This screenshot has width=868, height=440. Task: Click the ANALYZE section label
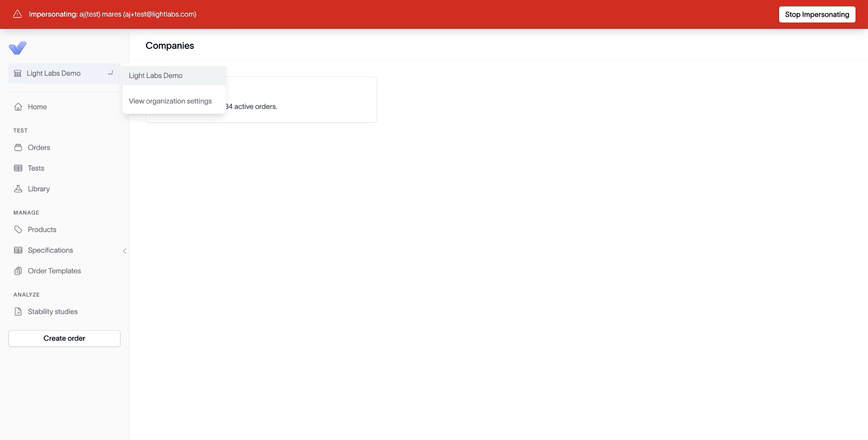27,295
